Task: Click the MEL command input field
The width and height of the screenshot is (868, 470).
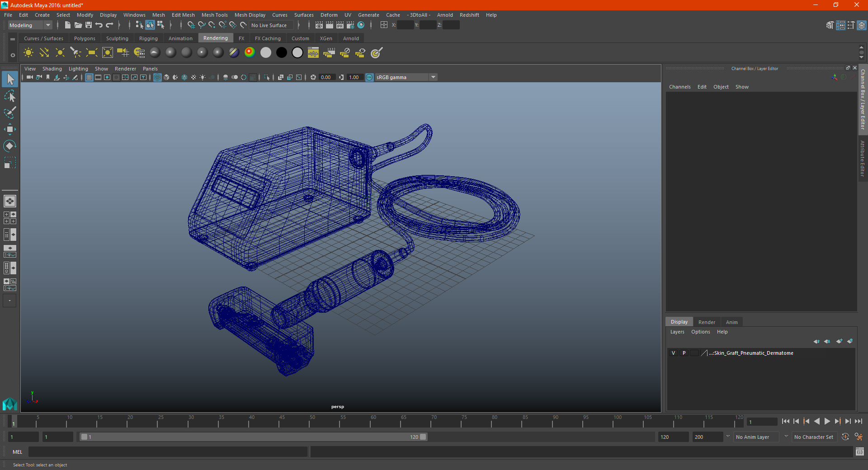Action: [x=168, y=452]
